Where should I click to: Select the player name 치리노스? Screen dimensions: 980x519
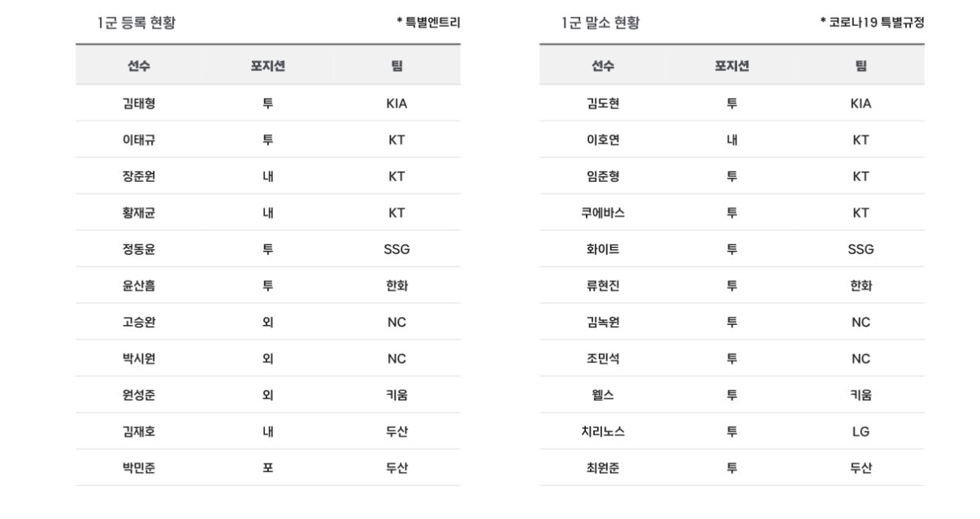(x=603, y=431)
